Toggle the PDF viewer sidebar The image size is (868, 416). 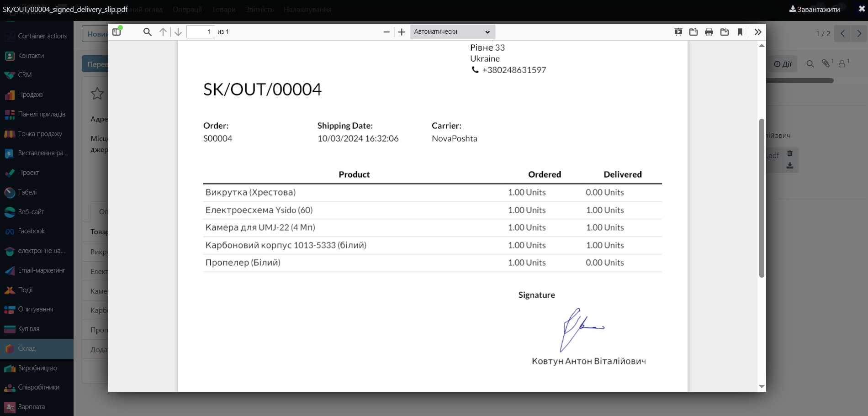point(117,32)
